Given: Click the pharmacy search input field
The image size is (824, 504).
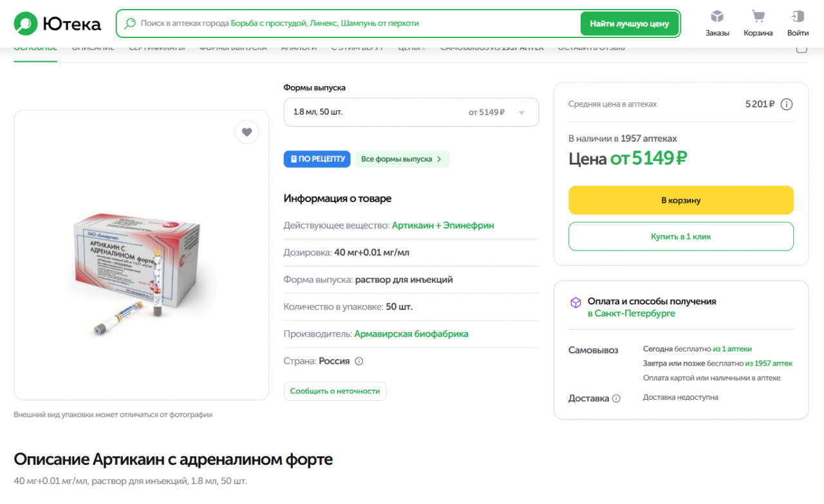Looking at the screenshot, I should [x=354, y=23].
